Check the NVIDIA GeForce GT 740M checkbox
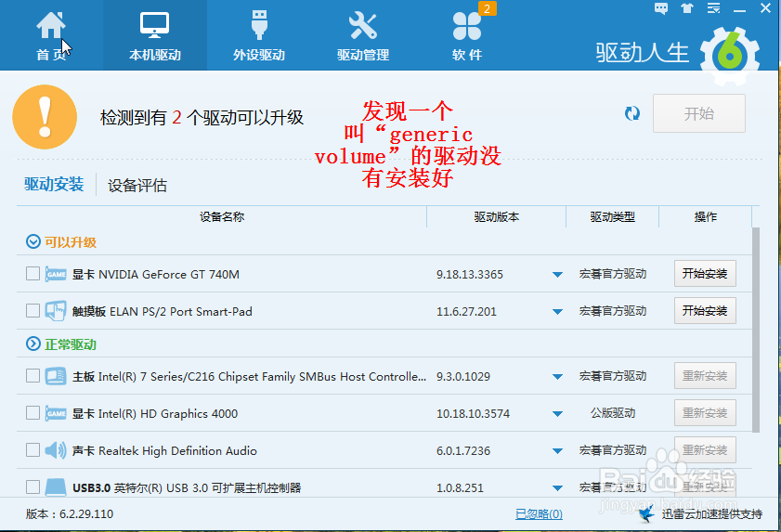781x532 pixels. [33, 274]
